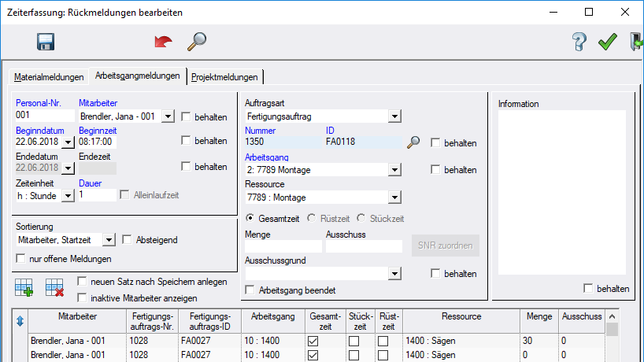This screenshot has height=362, width=644.
Task: Confirm with the green checkmark icon
Action: click(607, 42)
